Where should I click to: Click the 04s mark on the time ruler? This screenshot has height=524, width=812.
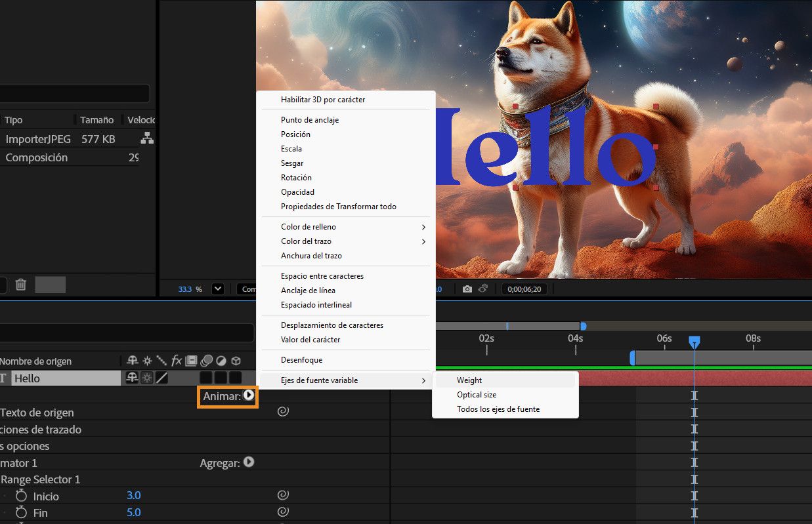tap(576, 338)
